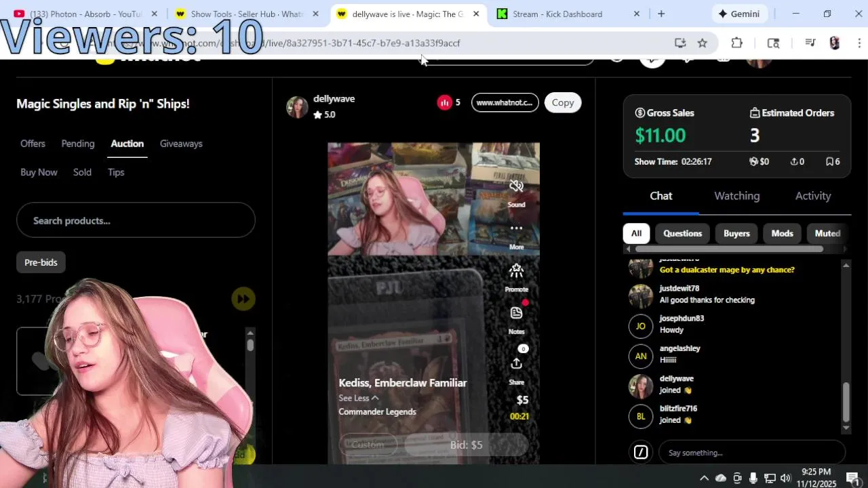Open the browser Extensions icon

pos(737,43)
